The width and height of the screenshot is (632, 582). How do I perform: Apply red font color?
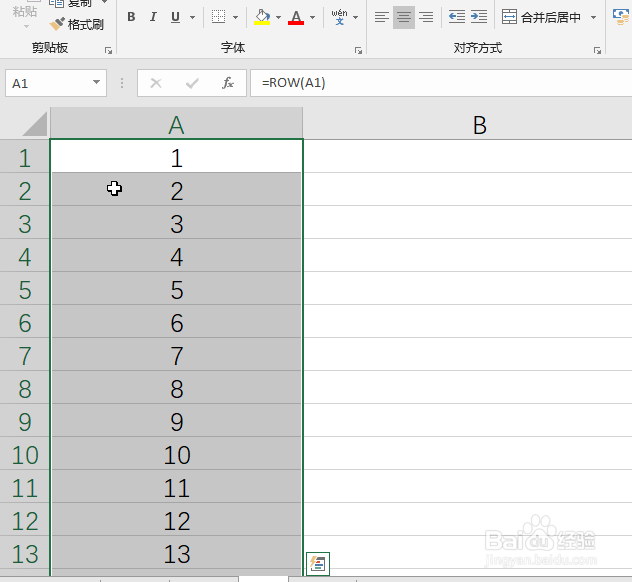pos(296,17)
